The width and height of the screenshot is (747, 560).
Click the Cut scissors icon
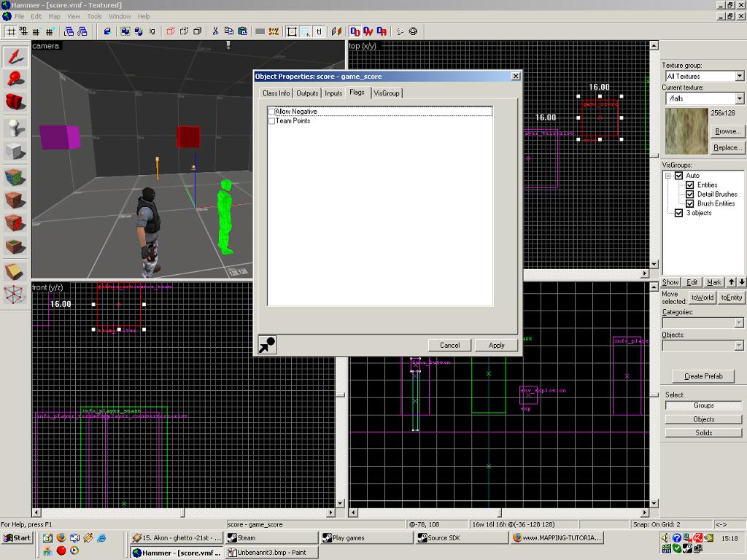tap(215, 31)
